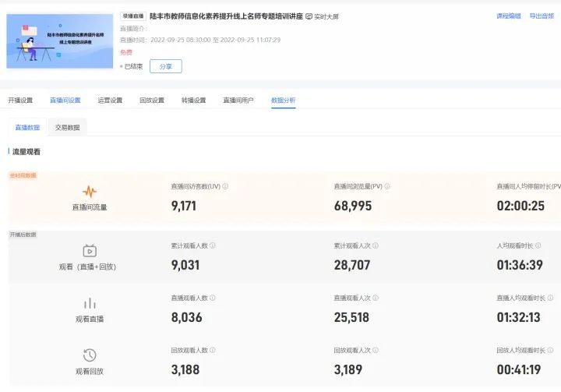Viewport: 561px width, 392px height.
Task: Switch to the 交易数据 sub-tab
Action: tap(67, 127)
